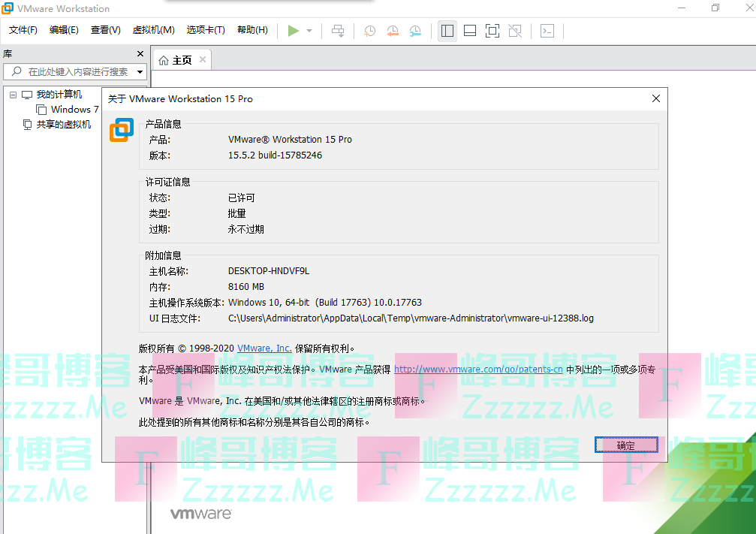This screenshot has height=534, width=756.
Task: Click the green power on play icon
Action: [x=293, y=31]
